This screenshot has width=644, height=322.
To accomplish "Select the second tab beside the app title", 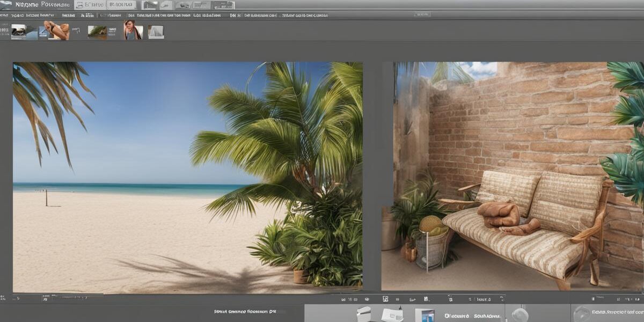I will (x=121, y=5).
